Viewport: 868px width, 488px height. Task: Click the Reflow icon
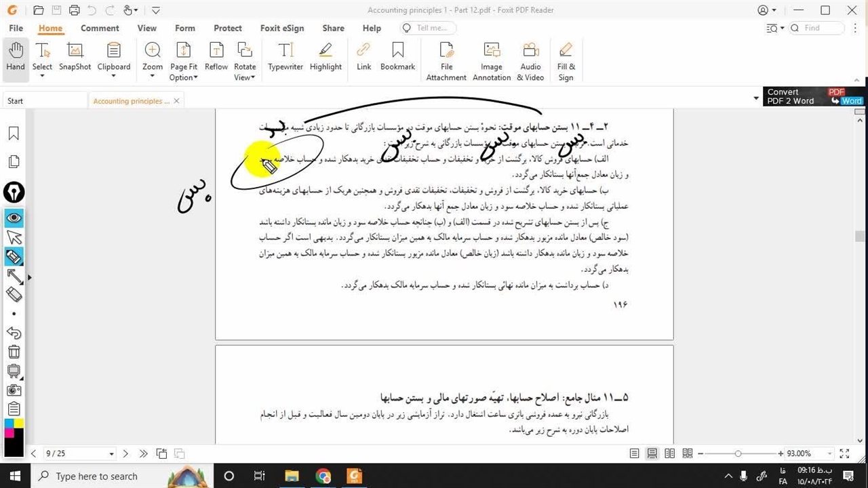(x=216, y=57)
